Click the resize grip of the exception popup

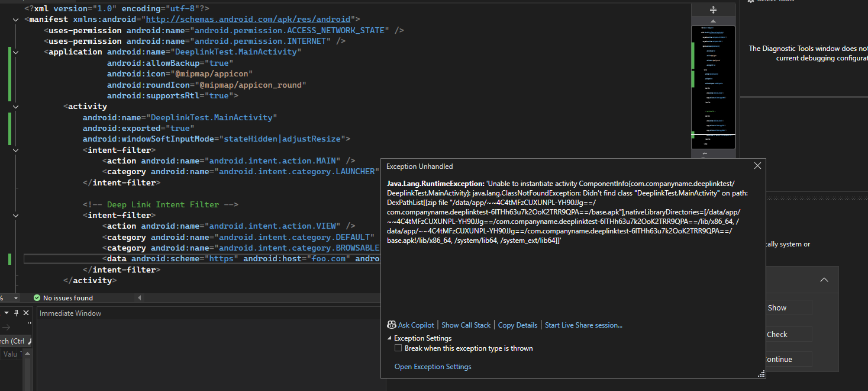pos(761,373)
